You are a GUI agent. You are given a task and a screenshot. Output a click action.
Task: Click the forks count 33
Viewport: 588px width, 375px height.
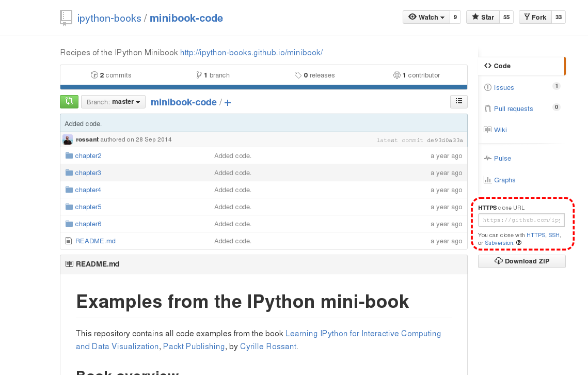click(559, 17)
